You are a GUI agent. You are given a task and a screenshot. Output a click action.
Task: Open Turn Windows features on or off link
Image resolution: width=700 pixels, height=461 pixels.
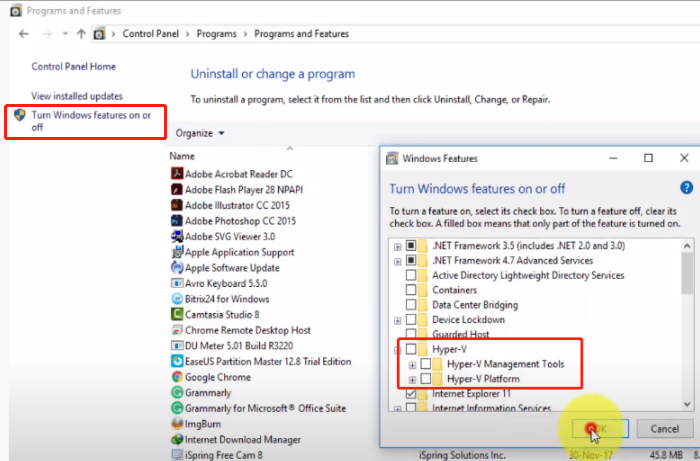[92, 121]
